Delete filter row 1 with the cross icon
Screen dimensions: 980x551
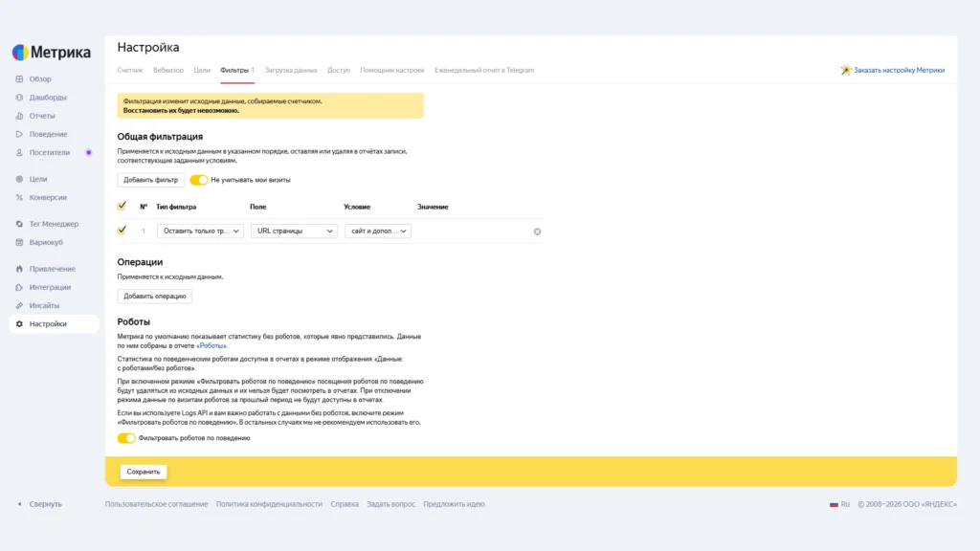[x=538, y=231]
